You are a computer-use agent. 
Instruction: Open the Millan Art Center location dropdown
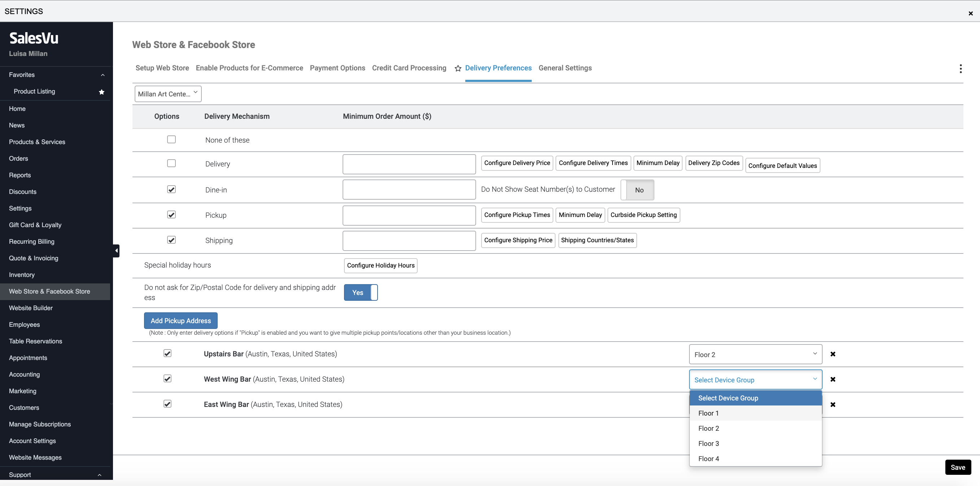[x=168, y=94]
